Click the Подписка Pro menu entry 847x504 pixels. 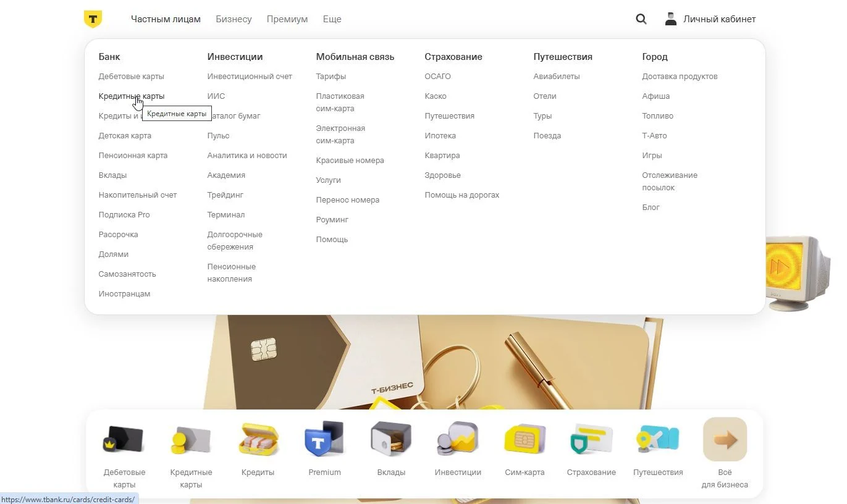(124, 215)
